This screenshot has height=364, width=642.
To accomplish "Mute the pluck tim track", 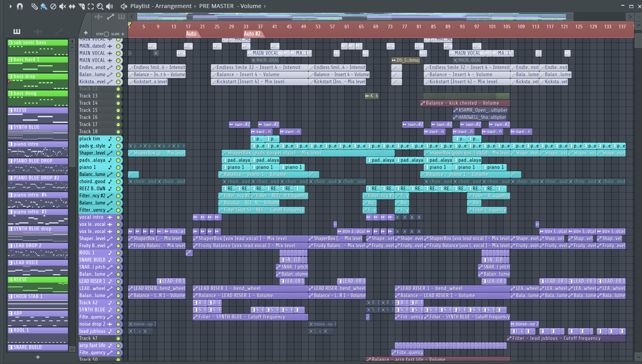I will coord(118,139).
